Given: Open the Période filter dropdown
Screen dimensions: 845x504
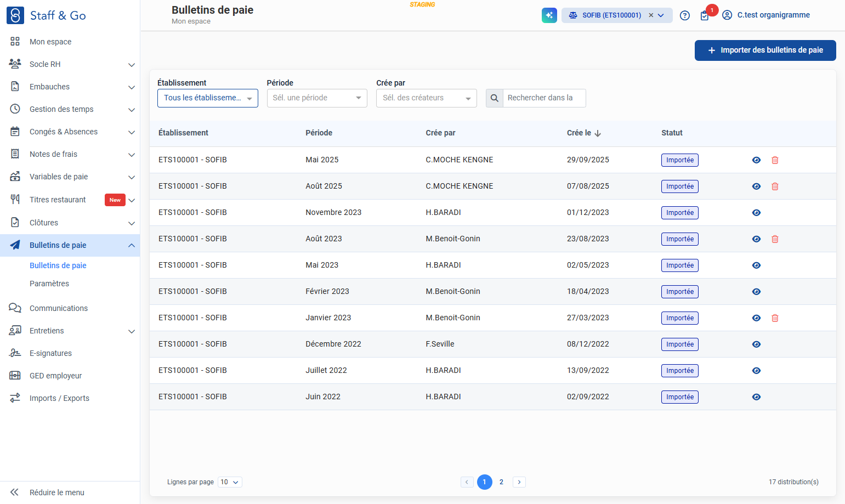Looking at the screenshot, I should (x=317, y=98).
